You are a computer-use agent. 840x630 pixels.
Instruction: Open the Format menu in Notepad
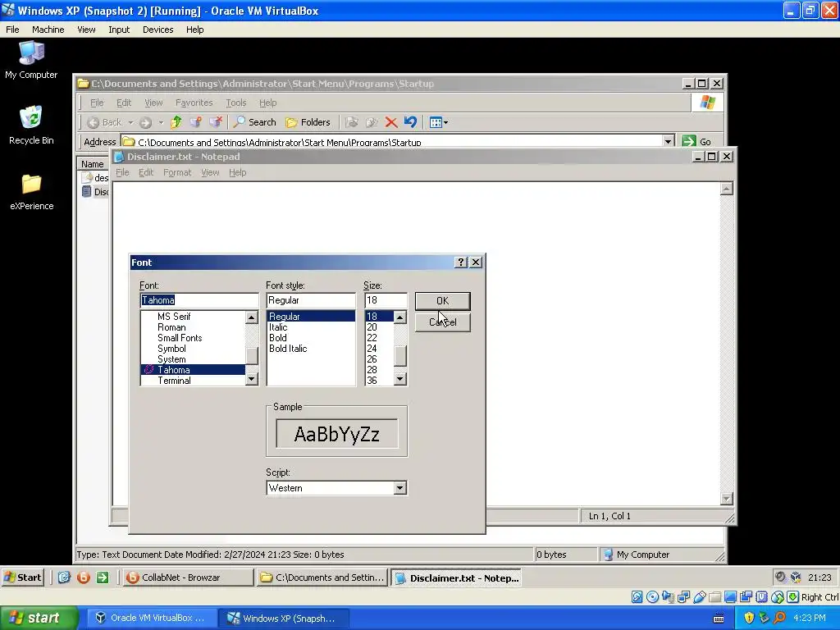pyautogui.click(x=177, y=172)
